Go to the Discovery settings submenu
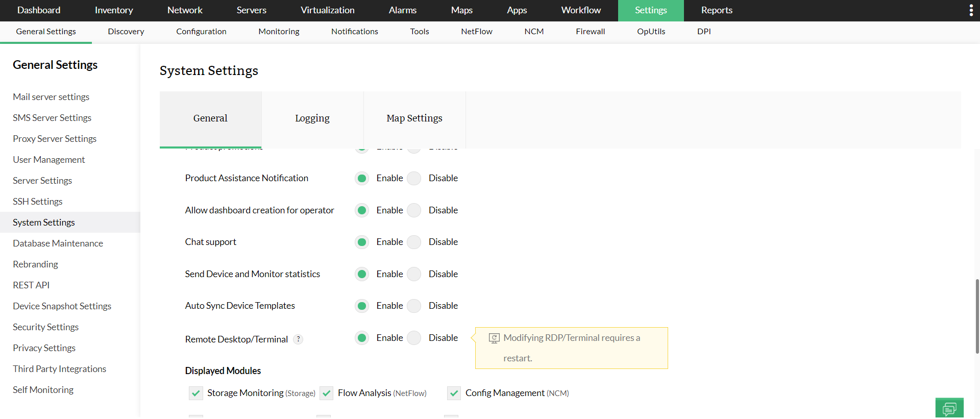The height and width of the screenshot is (419, 980). (126, 32)
